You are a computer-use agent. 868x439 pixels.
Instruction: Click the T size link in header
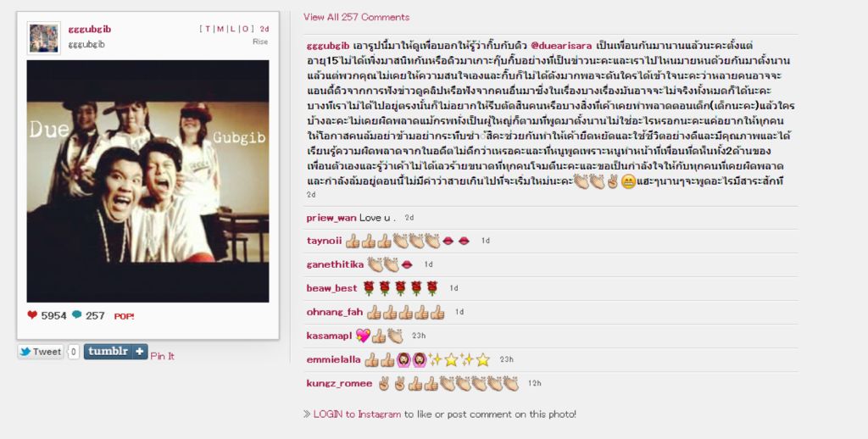(x=208, y=29)
